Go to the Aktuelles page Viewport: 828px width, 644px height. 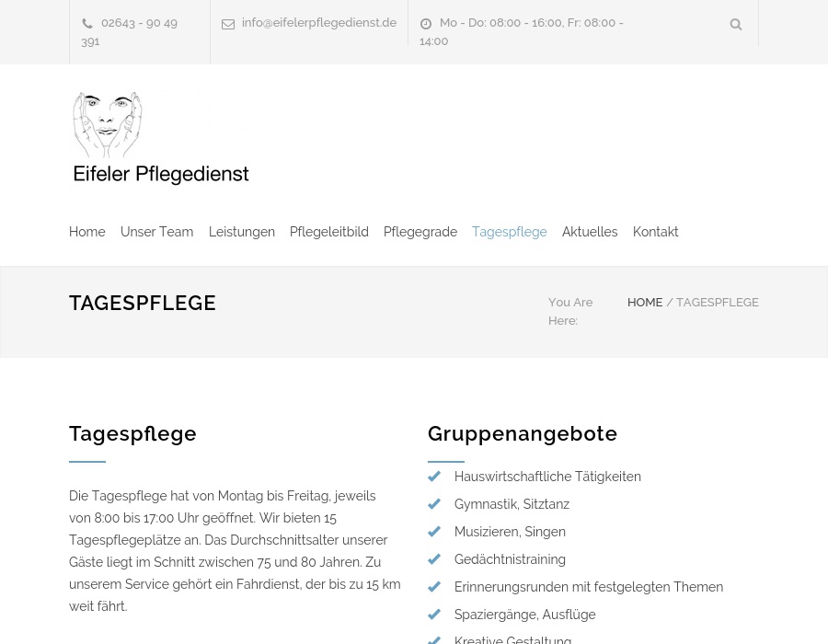point(590,232)
